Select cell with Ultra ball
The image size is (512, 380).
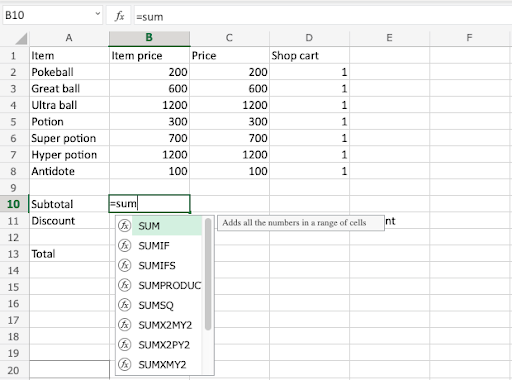69,105
